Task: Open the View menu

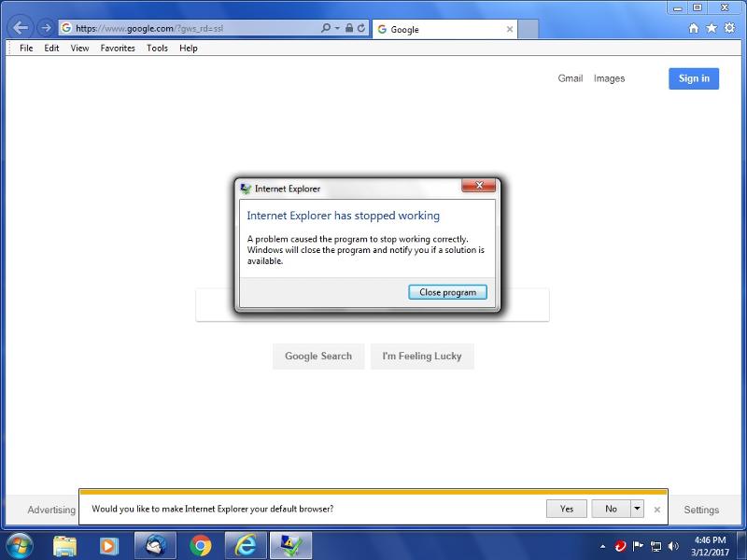Action: [79, 49]
